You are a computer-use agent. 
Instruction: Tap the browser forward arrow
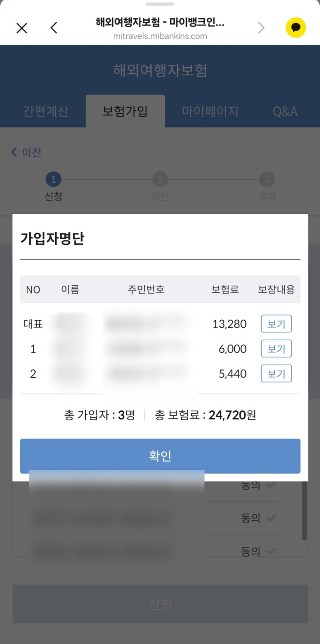(261, 28)
